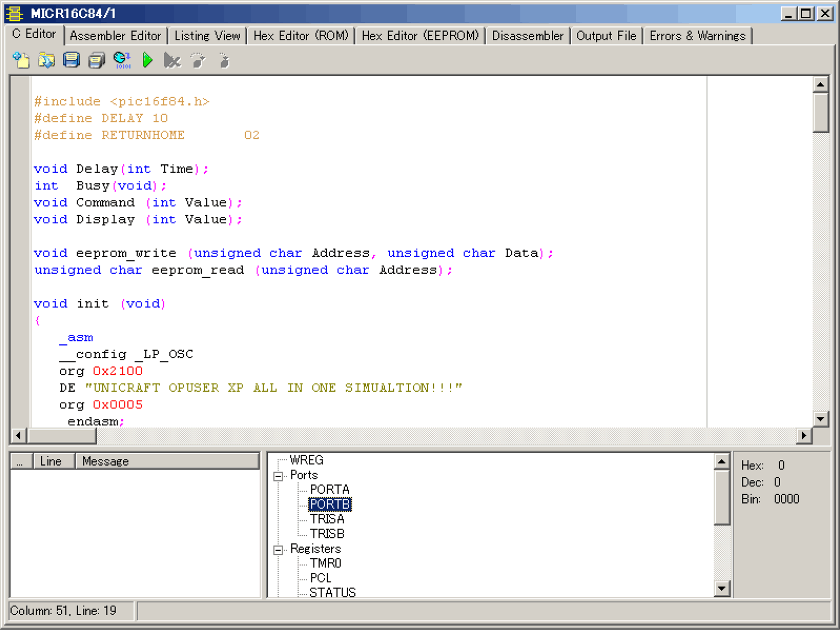The width and height of the screenshot is (840, 630).
Task: Open the Assembler Editor tab
Action: (x=115, y=36)
